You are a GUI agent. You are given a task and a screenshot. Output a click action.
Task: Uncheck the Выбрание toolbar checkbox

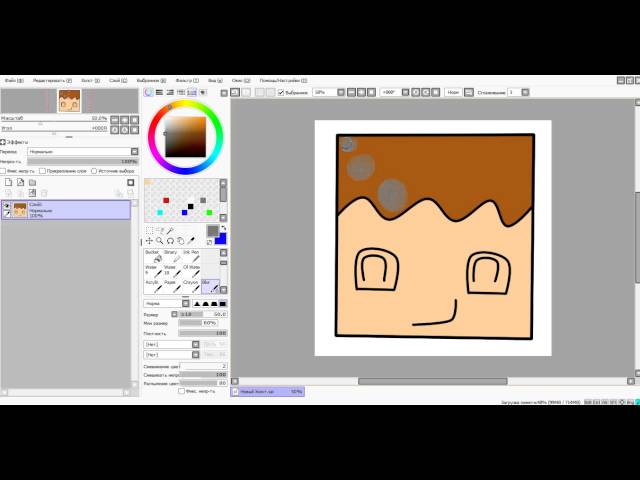[x=281, y=93]
